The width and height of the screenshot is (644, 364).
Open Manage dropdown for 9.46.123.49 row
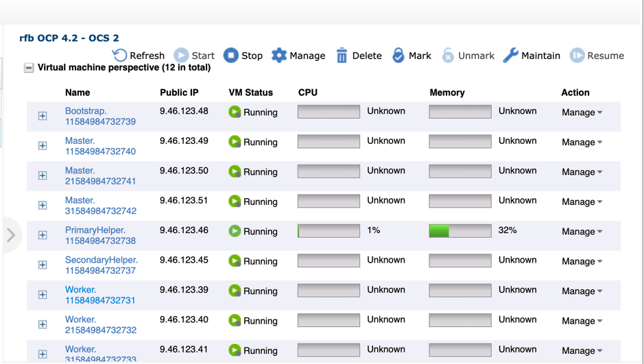tap(582, 143)
